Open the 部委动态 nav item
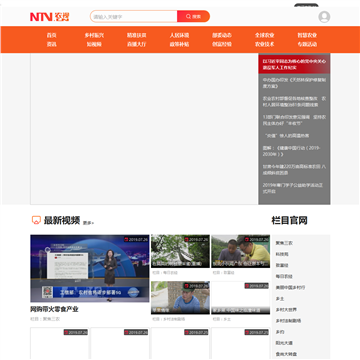 tap(222, 35)
